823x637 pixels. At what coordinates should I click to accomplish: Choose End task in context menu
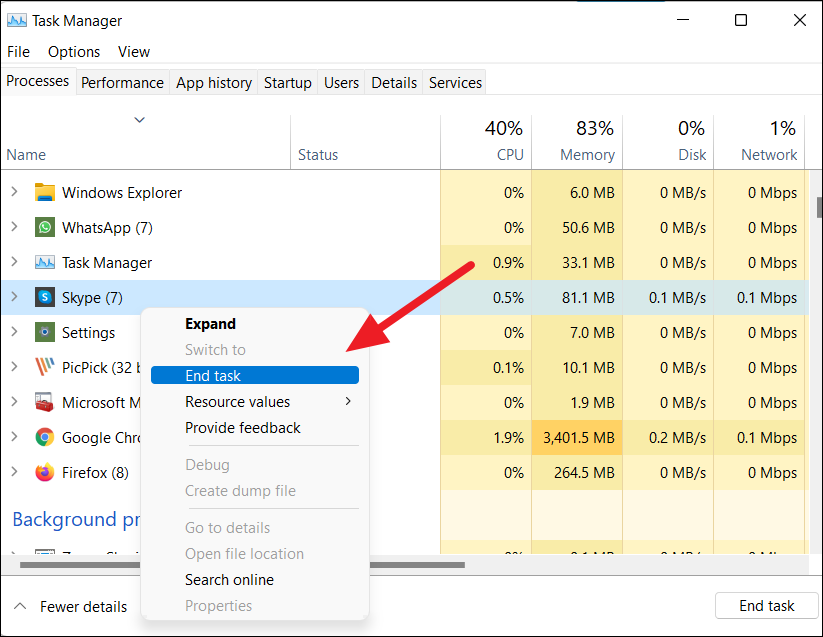[x=255, y=375]
